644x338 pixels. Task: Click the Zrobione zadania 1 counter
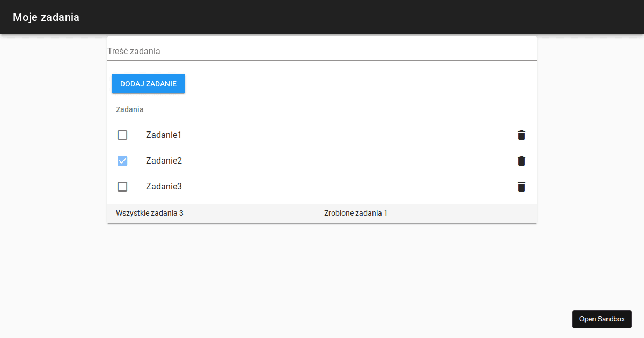point(356,213)
